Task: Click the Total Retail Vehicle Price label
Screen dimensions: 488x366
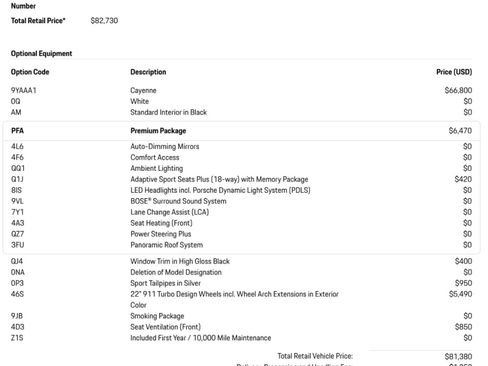Action: (315, 356)
